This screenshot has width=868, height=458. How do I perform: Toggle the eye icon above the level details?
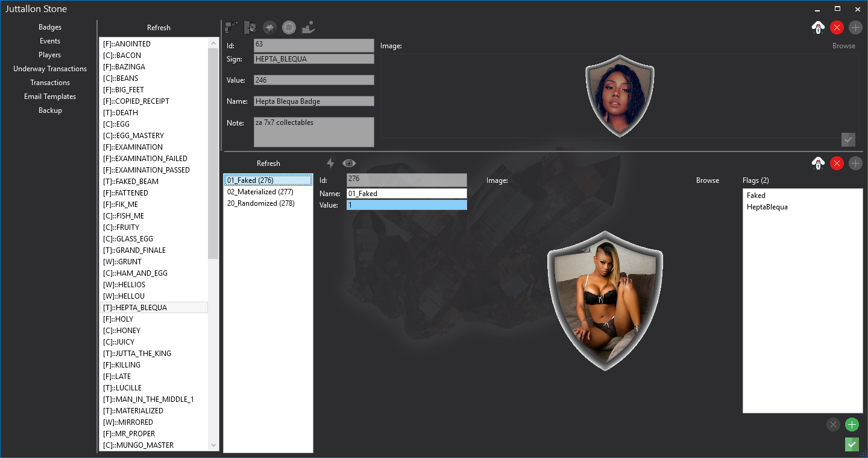(x=349, y=163)
